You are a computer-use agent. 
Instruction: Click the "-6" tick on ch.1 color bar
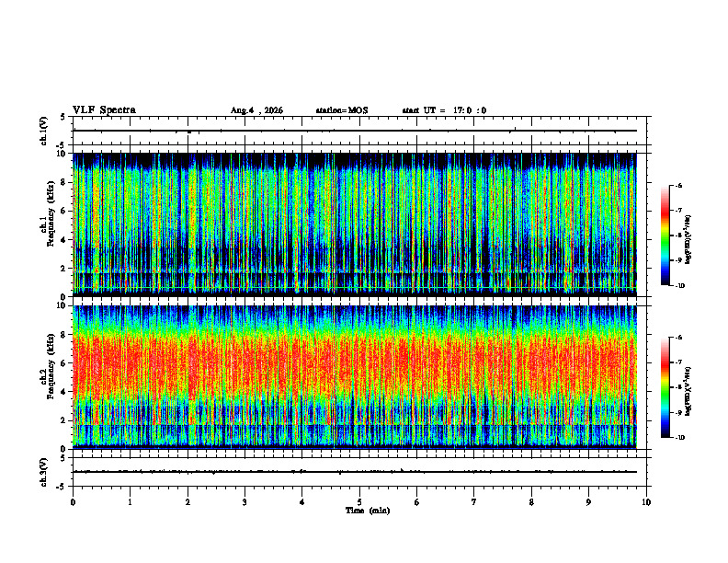pyautogui.click(x=679, y=185)
